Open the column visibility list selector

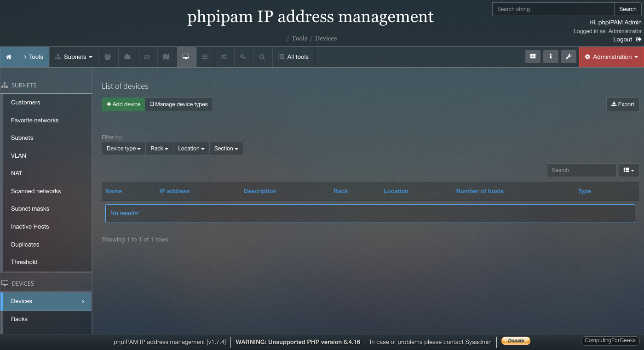pyautogui.click(x=628, y=170)
